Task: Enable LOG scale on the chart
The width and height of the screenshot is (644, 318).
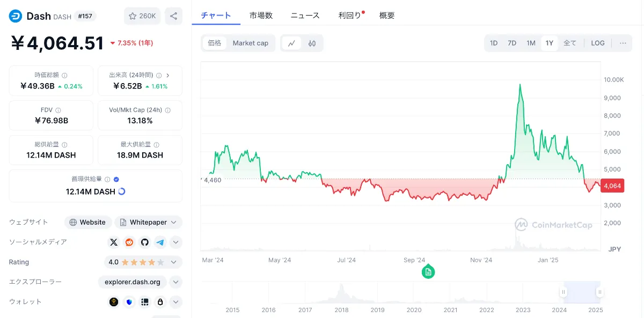Action: [597, 43]
